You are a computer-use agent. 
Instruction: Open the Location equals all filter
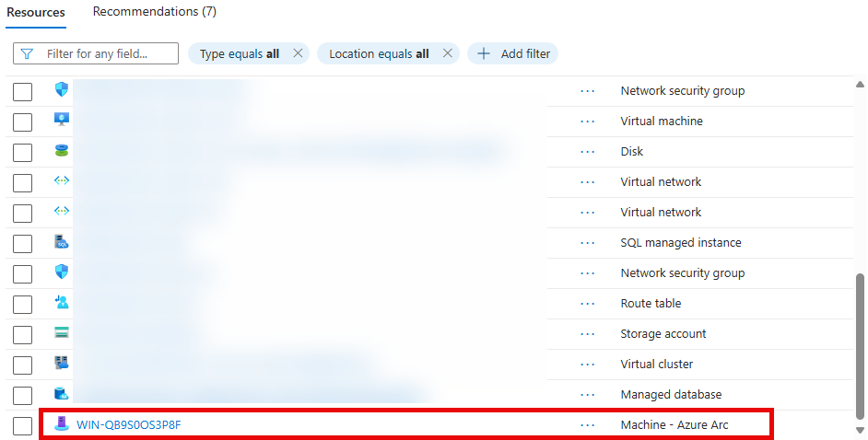coord(379,53)
